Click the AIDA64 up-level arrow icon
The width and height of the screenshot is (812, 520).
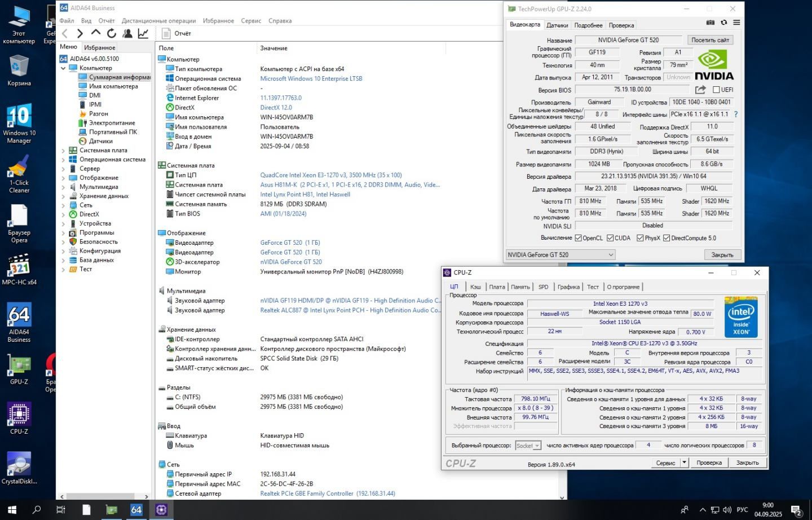[x=96, y=33]
